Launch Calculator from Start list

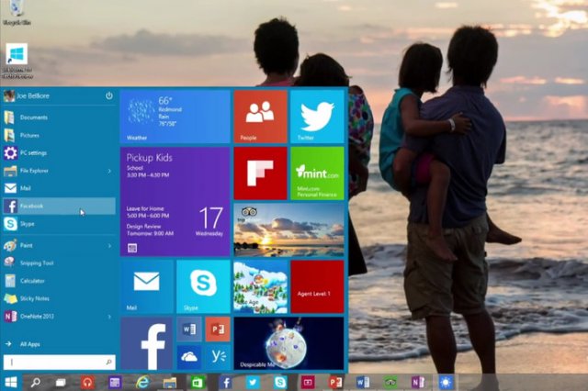59,281
